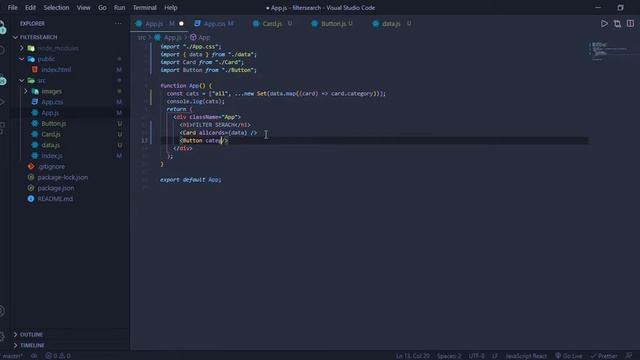This screenshot has width=640, height=360.
Task: Click the Explorer icon in activity bar
Action: pyautogui.click(x=2, y=28)
